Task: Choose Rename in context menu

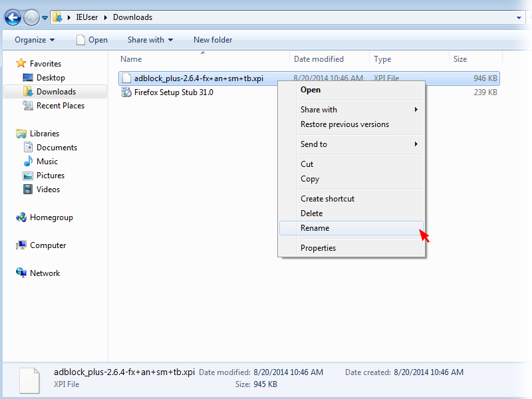Action: (351, 228)
